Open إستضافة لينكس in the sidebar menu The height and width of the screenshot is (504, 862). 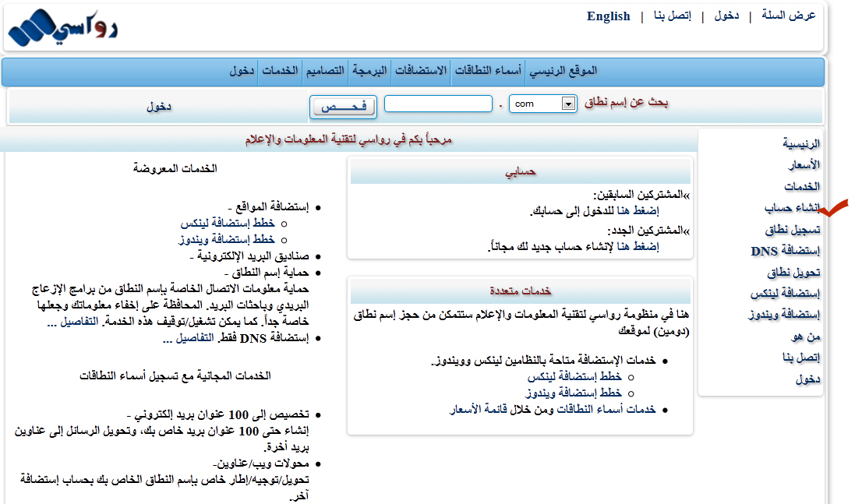click(x=785, y=294)
